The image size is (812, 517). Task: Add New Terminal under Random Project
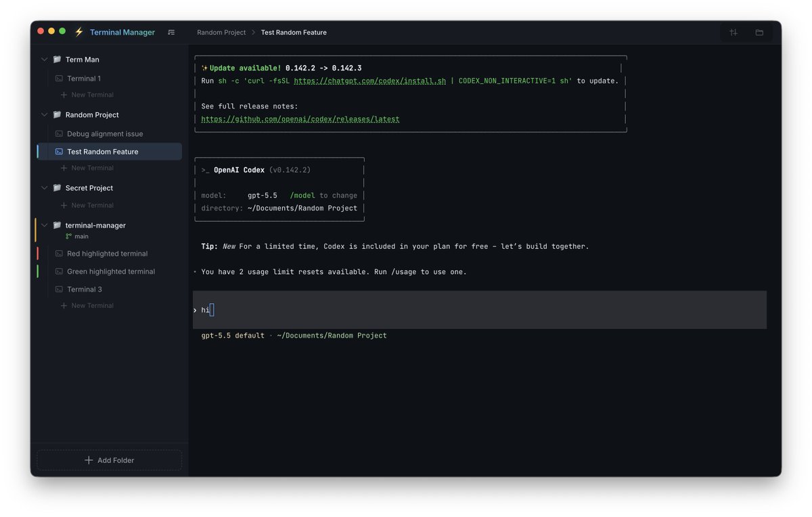pos(87,168)
